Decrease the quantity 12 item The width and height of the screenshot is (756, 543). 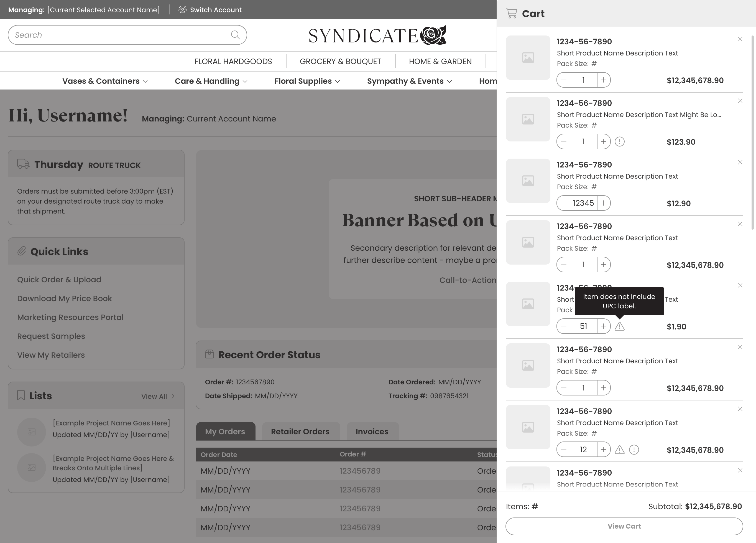pos(563,450)
